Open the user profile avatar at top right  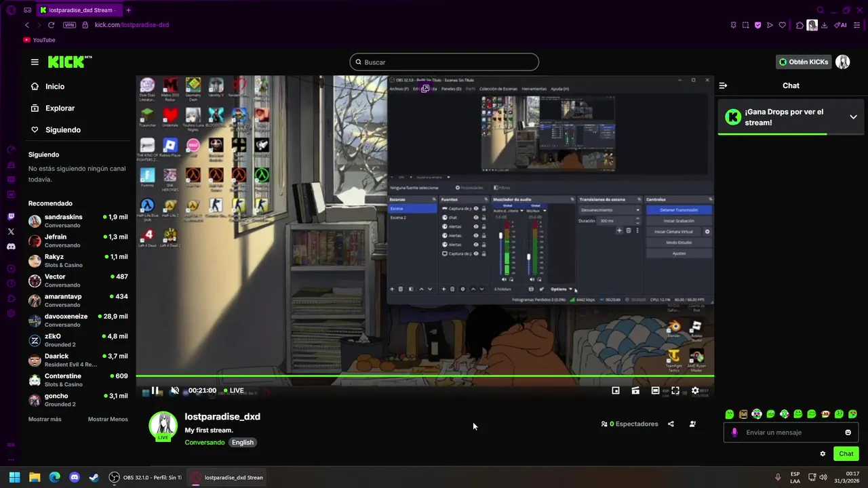[842, 62]
